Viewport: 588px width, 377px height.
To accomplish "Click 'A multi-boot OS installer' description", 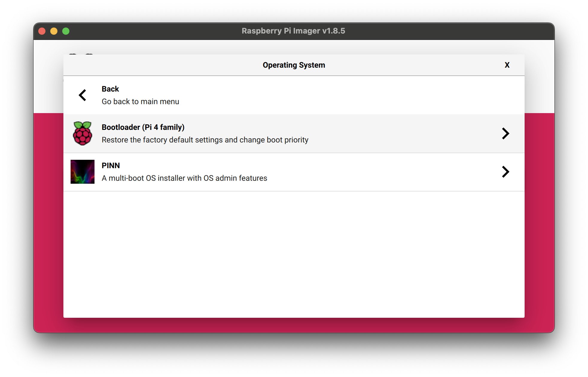I will [184, 178].
